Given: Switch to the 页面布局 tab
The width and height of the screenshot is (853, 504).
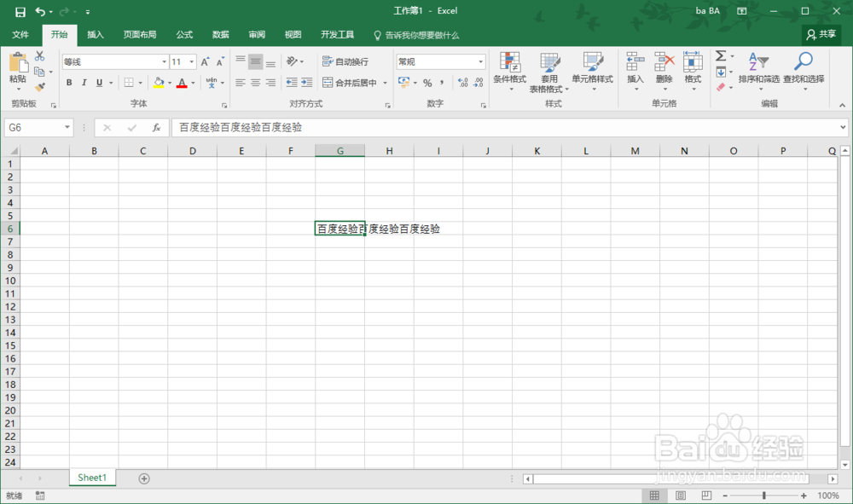Looking at the screenshot, I should pos(140,35).
